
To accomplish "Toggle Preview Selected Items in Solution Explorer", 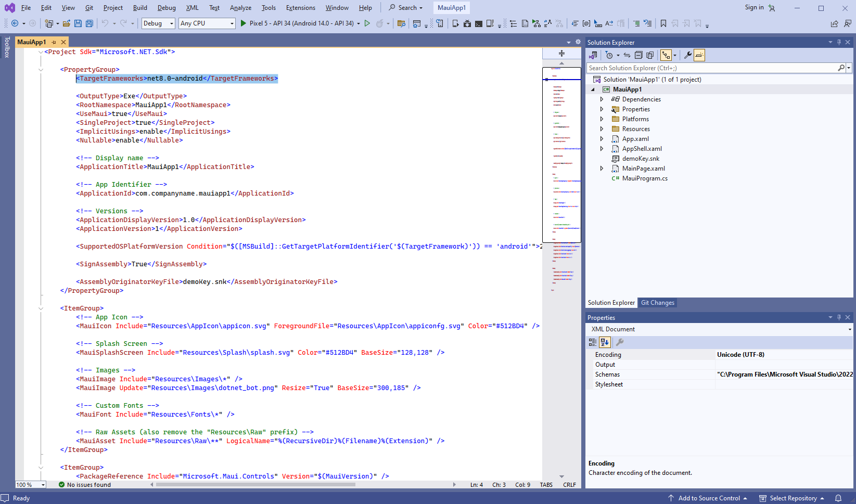I will pyautogui.click(x=699, y=55).
